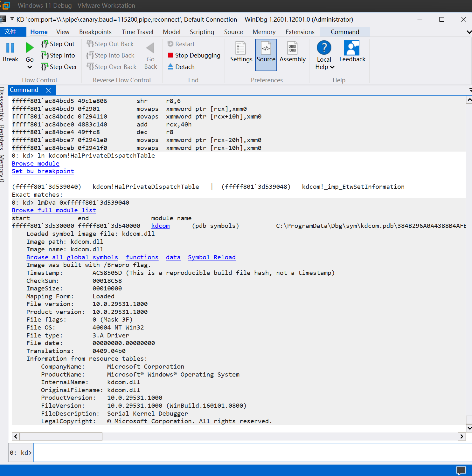Open the 文件 file menu
The height and width of the screenshot is (476, 472).
click(13, 32)
